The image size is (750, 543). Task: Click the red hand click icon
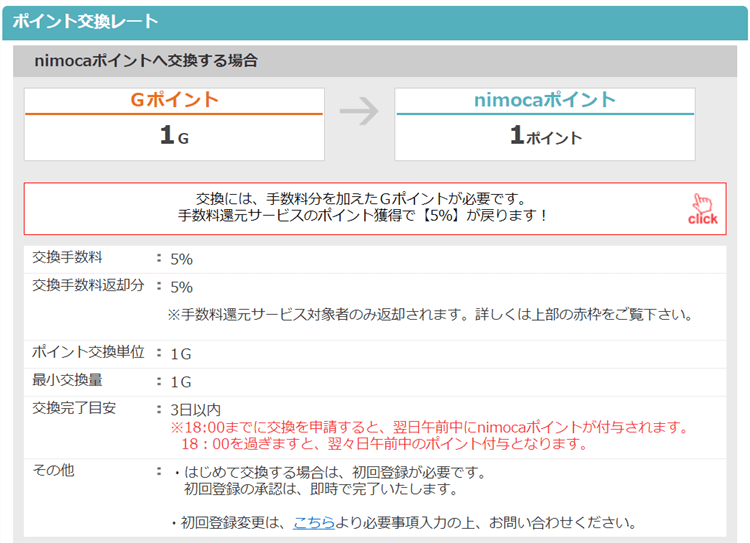[703, 209]
